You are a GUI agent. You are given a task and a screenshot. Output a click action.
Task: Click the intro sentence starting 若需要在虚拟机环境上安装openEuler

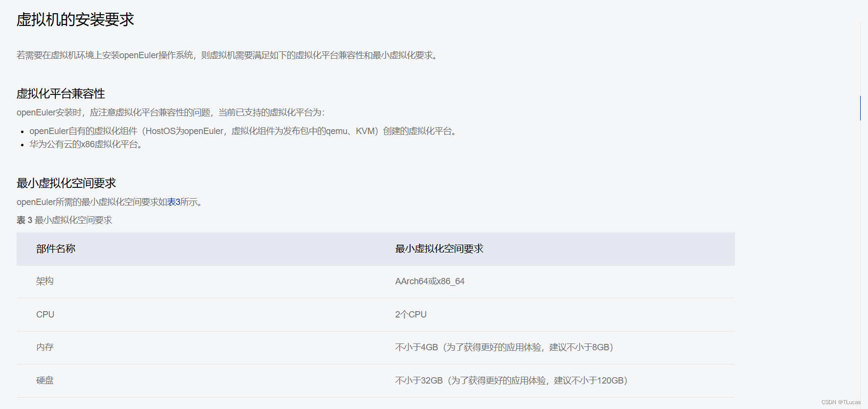(228, 55)
